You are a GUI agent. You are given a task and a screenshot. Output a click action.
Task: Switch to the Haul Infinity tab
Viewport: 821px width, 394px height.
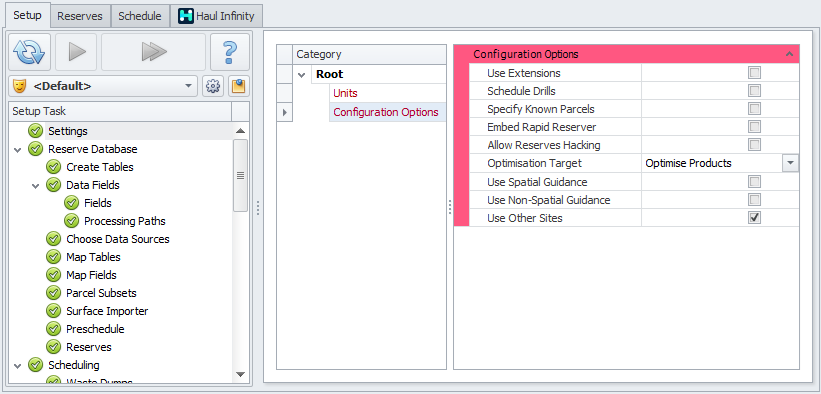(x=216, y=16)
